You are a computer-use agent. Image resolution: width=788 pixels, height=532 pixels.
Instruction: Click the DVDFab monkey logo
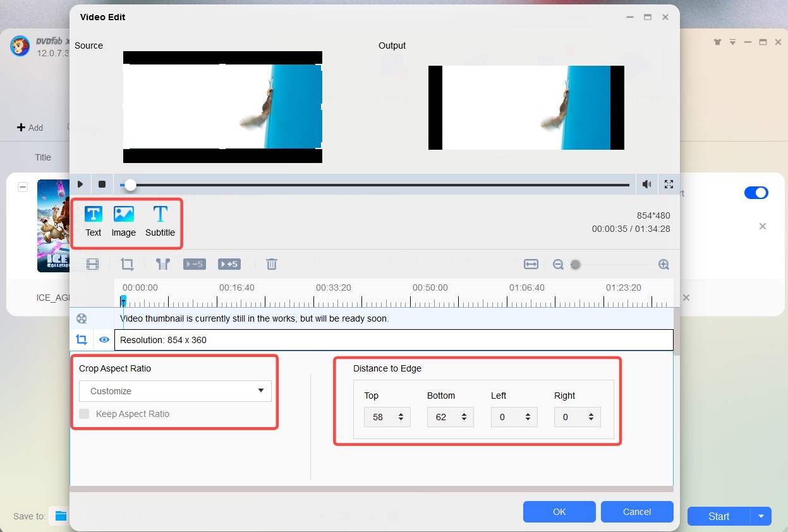pyautogui.click(x=21, y=46)
